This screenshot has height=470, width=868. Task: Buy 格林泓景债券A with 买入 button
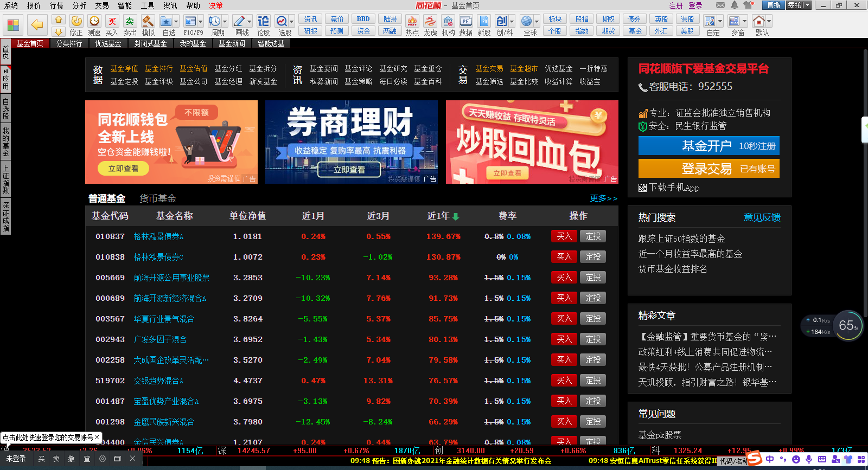[x=564, y=236]
